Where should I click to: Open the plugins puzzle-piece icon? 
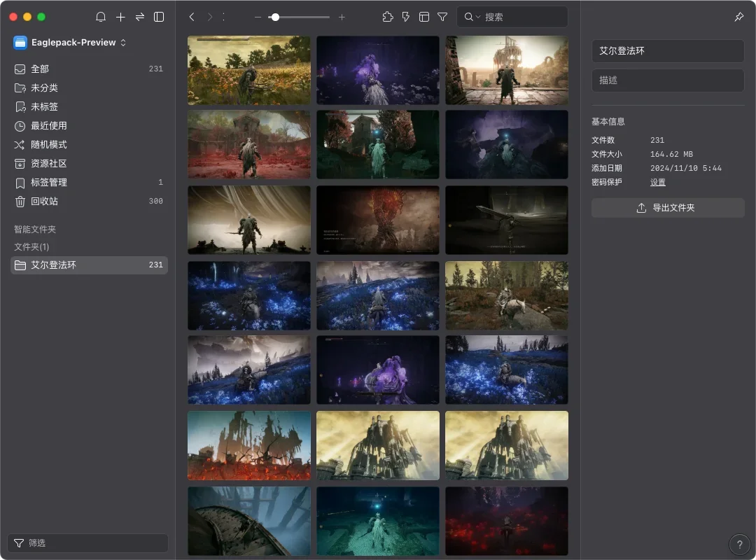click(388, 17)
